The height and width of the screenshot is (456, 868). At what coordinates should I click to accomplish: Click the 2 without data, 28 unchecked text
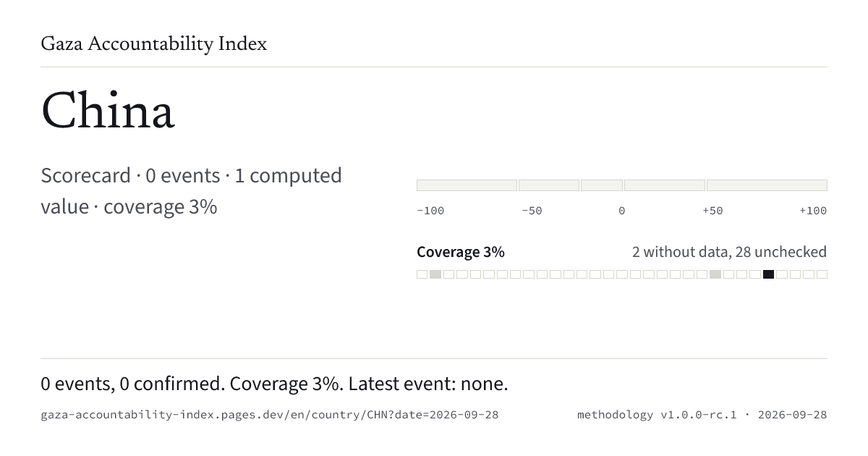tap(729, 252)
